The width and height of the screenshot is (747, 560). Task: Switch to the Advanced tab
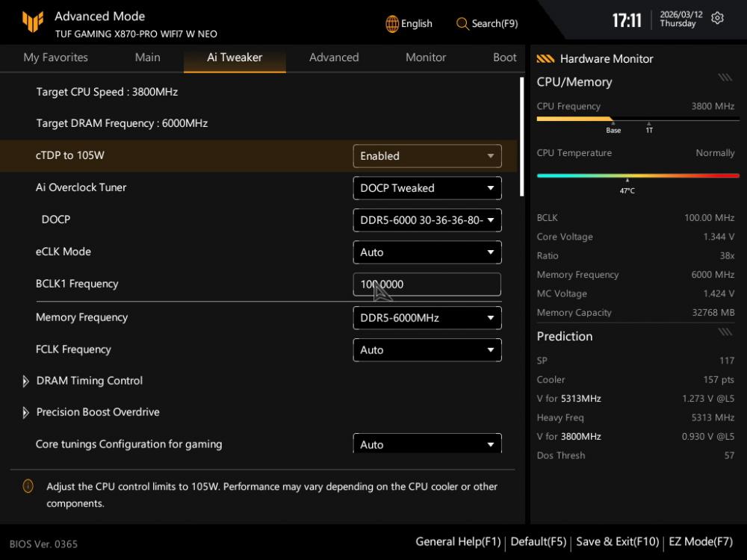pyautogui.click(x=334, y=57)
